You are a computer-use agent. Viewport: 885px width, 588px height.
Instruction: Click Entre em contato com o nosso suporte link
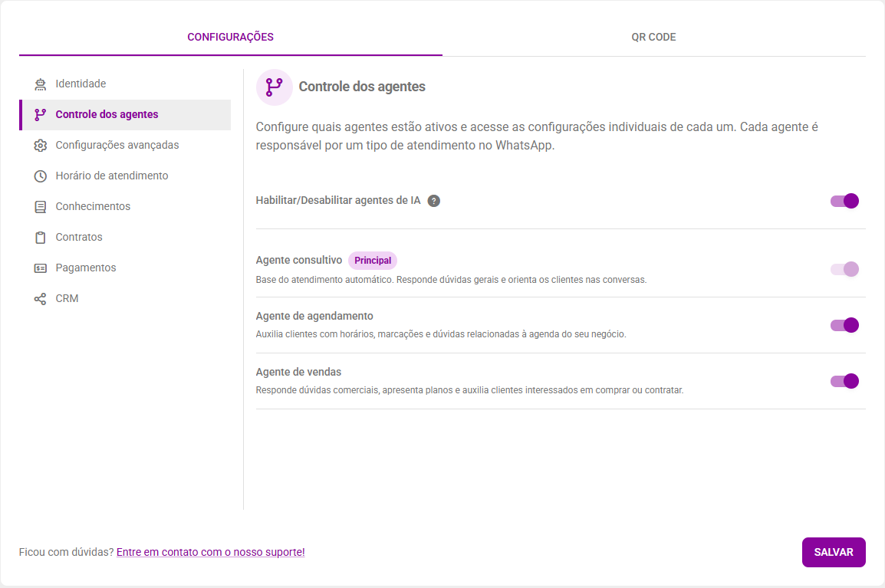[211, 553]
